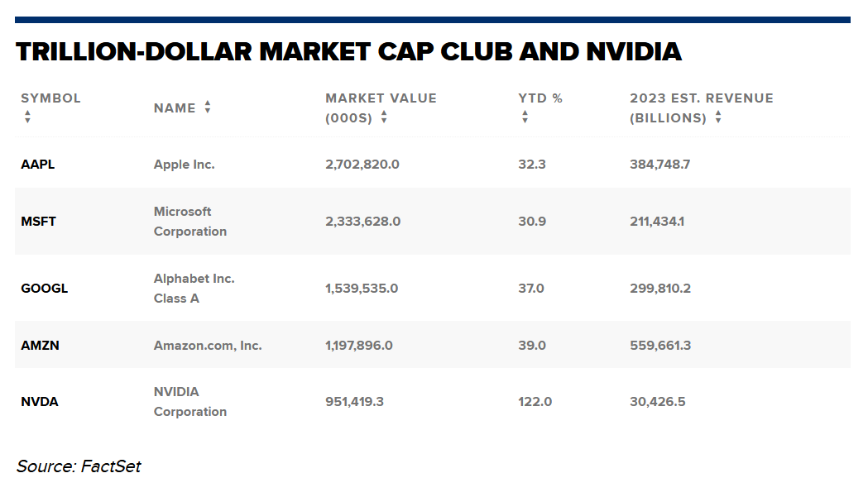Click sort arrows next to Market Value (000s)
Screen dimensions: 868x497
pyautogui.click(x=384, y=117)
